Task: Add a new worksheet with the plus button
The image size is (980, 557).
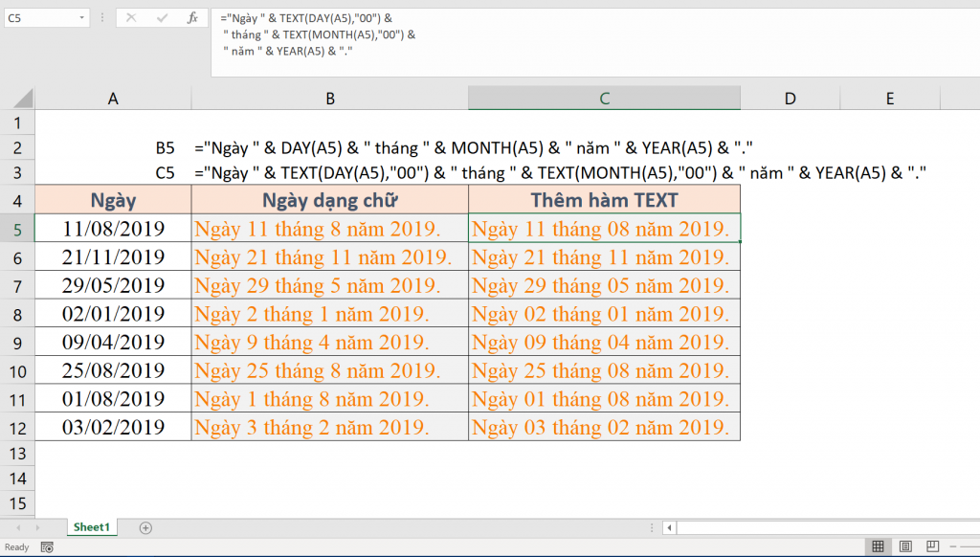Action: 145,527
